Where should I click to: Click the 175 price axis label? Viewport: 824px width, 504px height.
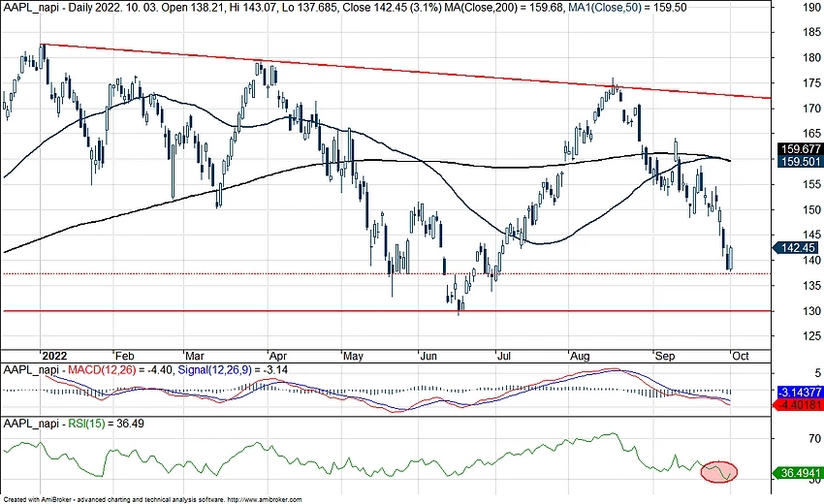(x=812, y=83)
